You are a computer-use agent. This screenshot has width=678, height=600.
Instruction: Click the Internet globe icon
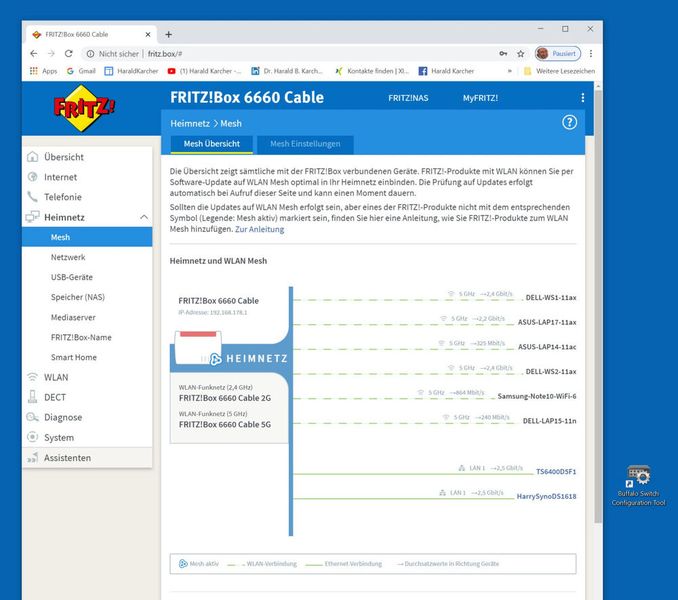32,177
